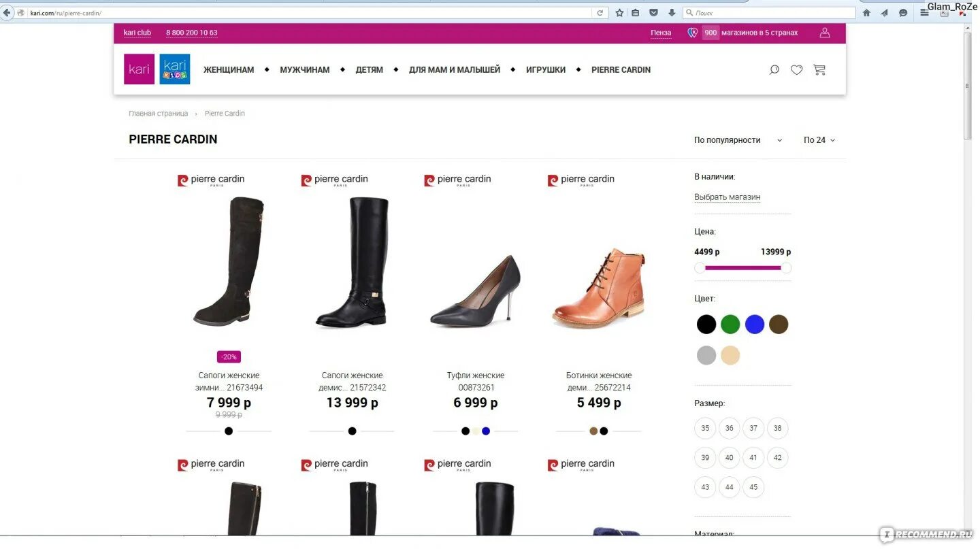Select size 36 filter
Viewport: 980px width, 549px height.
[730, 429]
